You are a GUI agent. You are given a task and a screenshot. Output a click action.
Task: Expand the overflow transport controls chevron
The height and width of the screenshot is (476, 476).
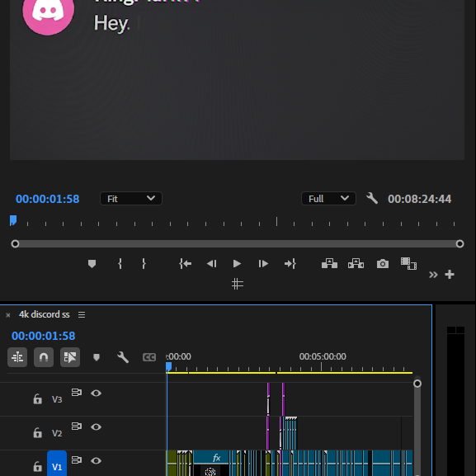433,275
